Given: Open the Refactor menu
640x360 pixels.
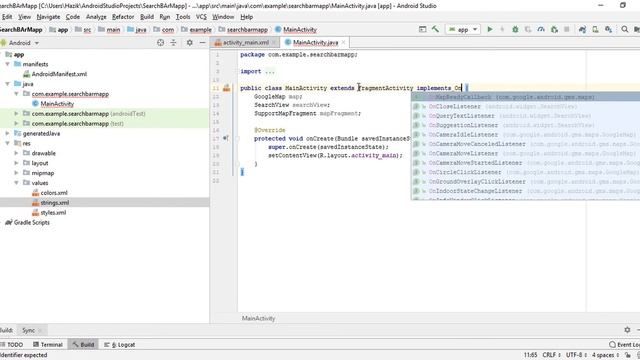Looking at the screenshot, I should click(x=123, y=17).
